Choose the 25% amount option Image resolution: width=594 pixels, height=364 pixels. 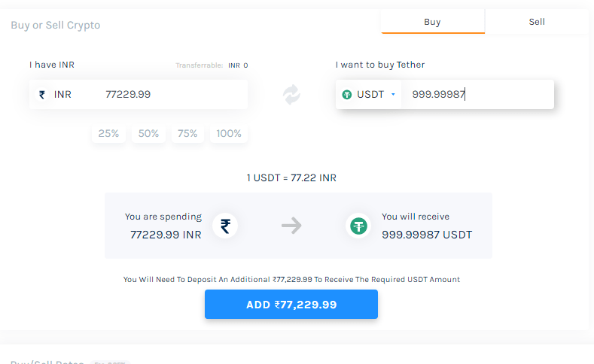[x=108, y=134]
